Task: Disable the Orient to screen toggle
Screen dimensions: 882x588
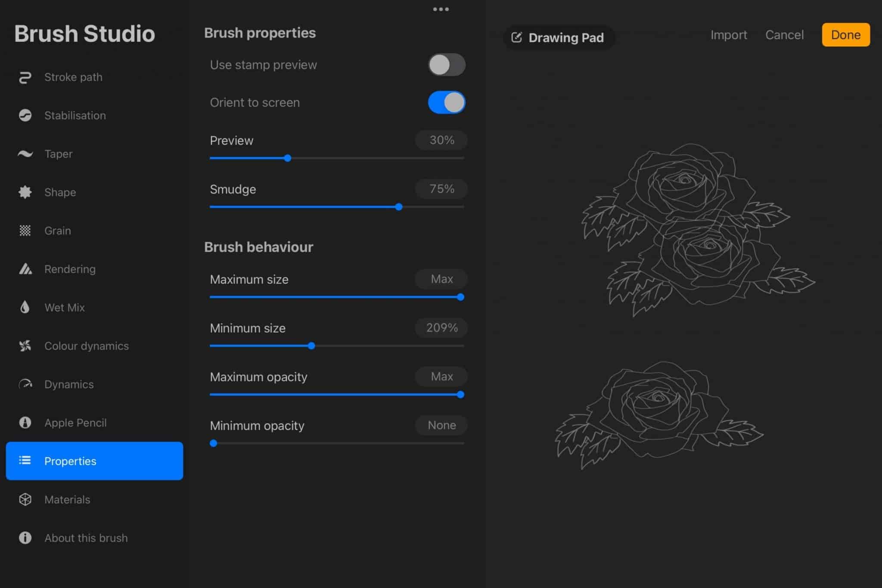Action: [447, 103]
